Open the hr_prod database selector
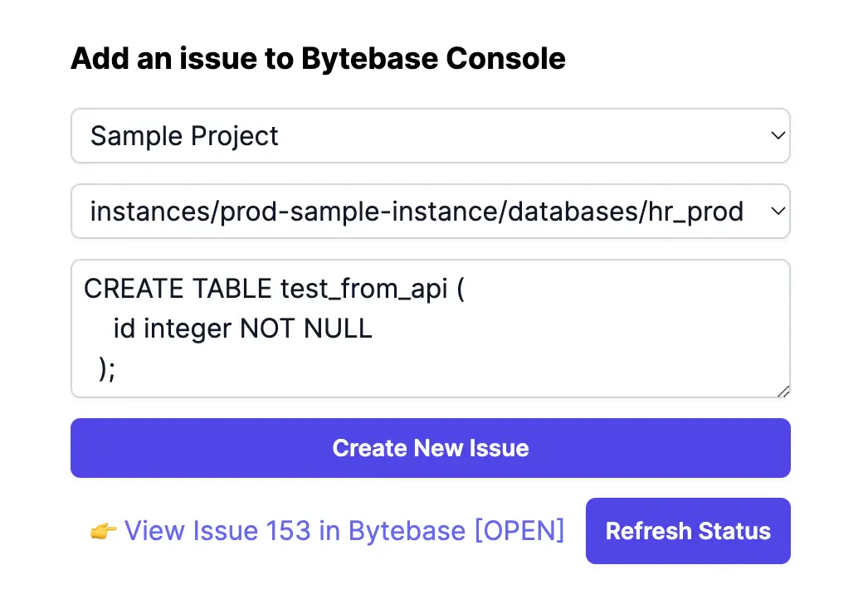 point(430,212)
